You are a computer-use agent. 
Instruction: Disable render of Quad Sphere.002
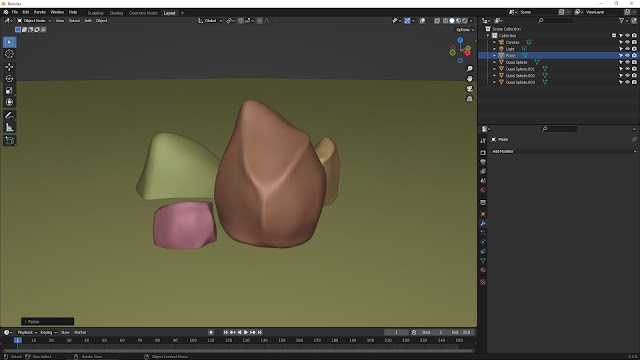point(634,76)
